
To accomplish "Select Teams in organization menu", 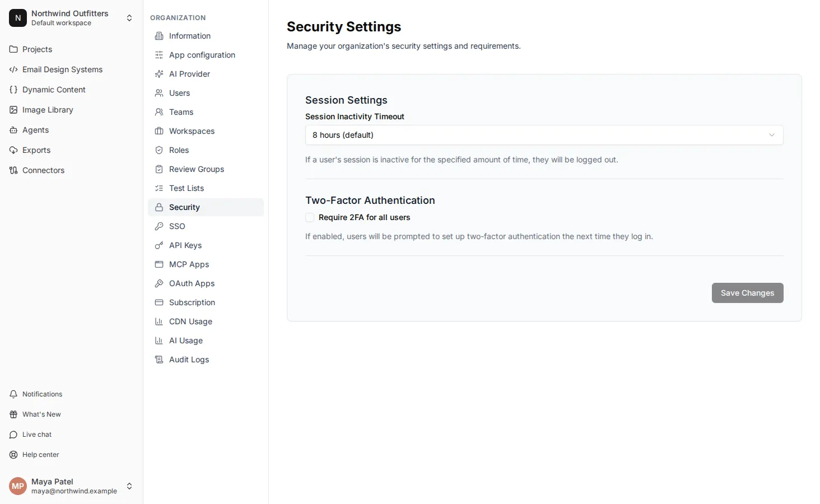I will point(206,112).
